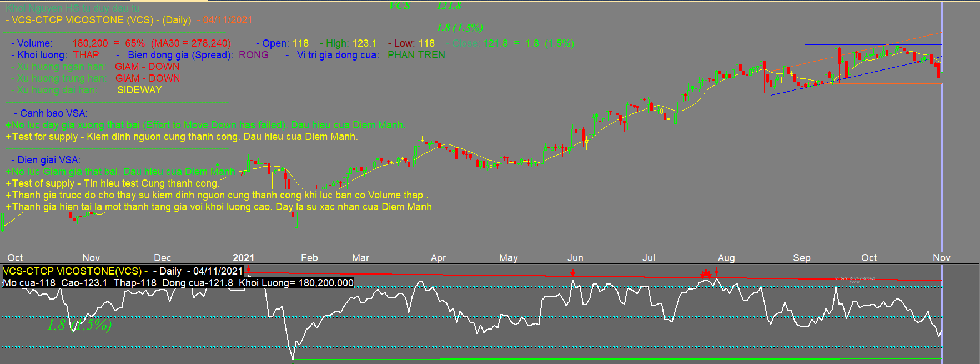Click the 'Mar' label on the time axis
The width and height of the screenshot is (980, 364).
point(360,258)
